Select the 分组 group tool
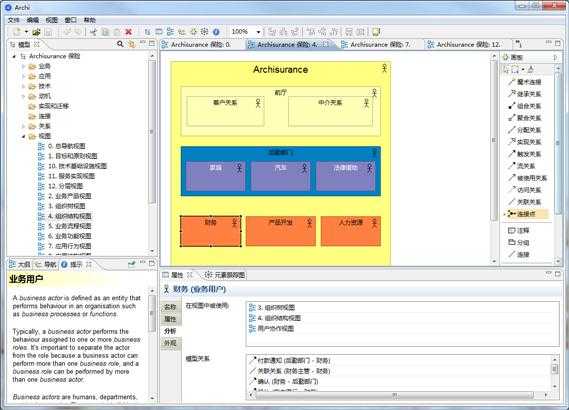 [x=519, y=243]
